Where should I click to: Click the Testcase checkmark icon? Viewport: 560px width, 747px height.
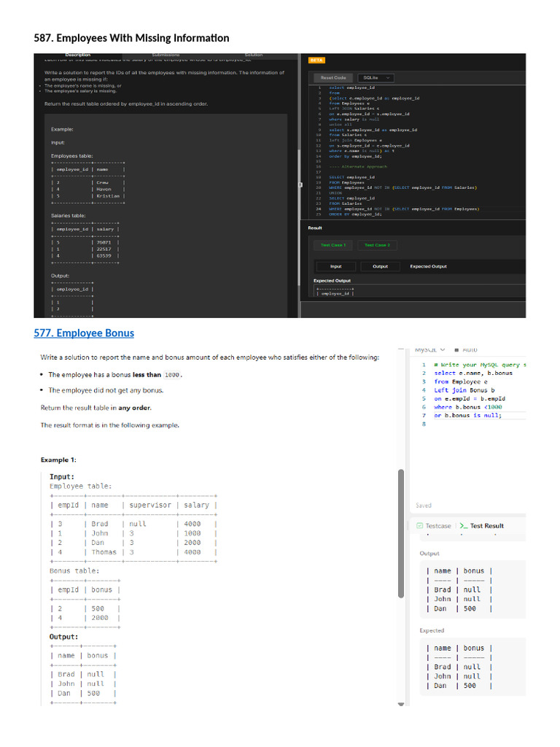click(x=419, y=526)
